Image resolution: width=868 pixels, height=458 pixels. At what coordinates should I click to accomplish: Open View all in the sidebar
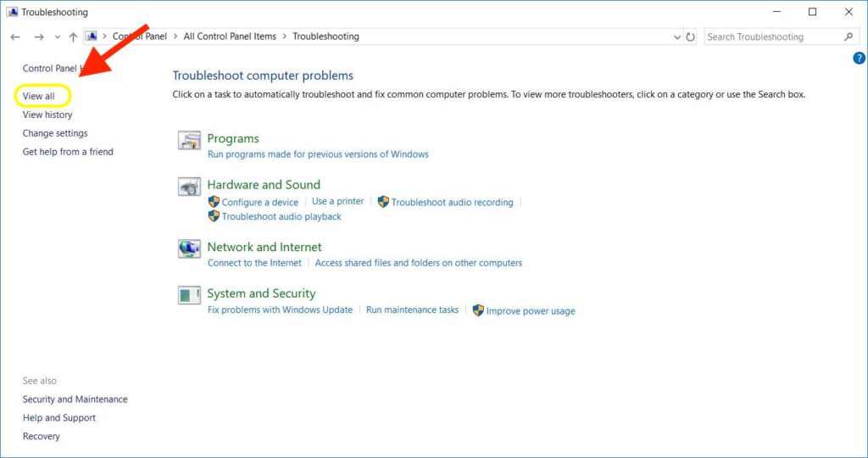pyautogui.click(x=39, y=96)
